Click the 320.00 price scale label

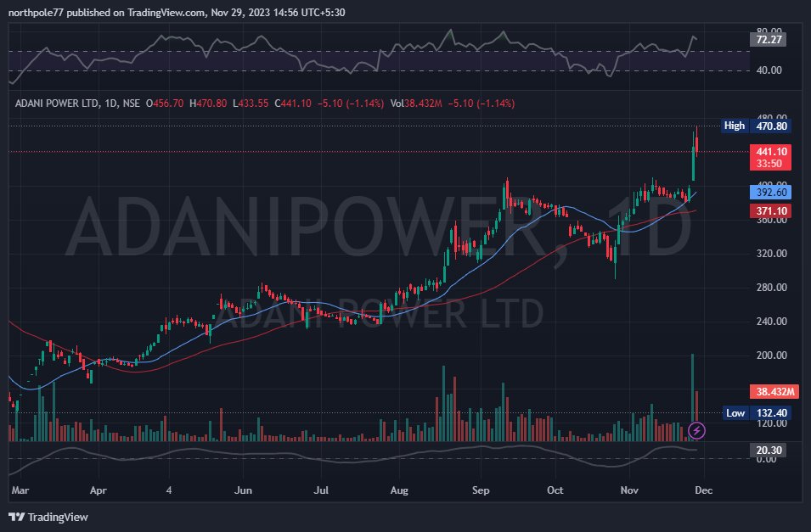coord(771,254)
